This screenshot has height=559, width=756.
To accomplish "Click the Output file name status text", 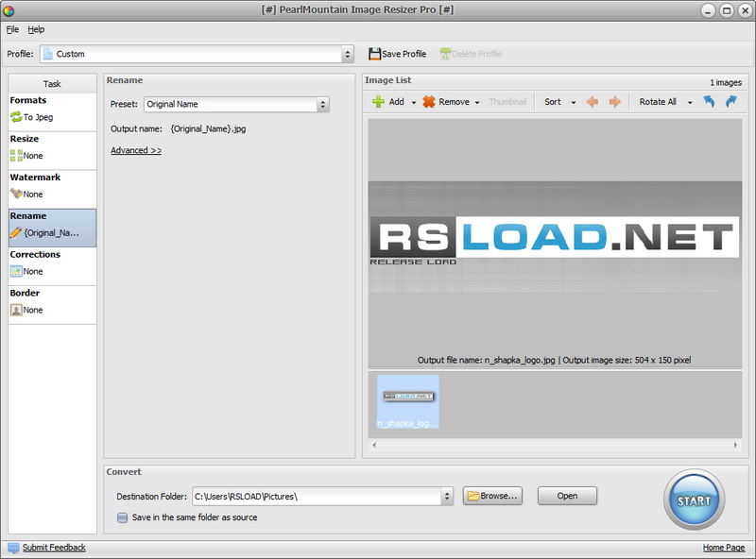I will tap(554, 360).
